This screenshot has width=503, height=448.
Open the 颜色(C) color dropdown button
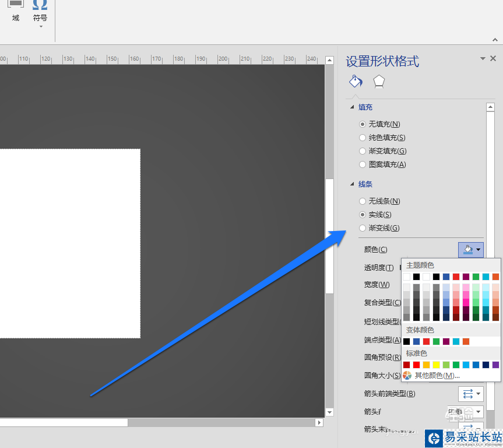tap(470, 250)
